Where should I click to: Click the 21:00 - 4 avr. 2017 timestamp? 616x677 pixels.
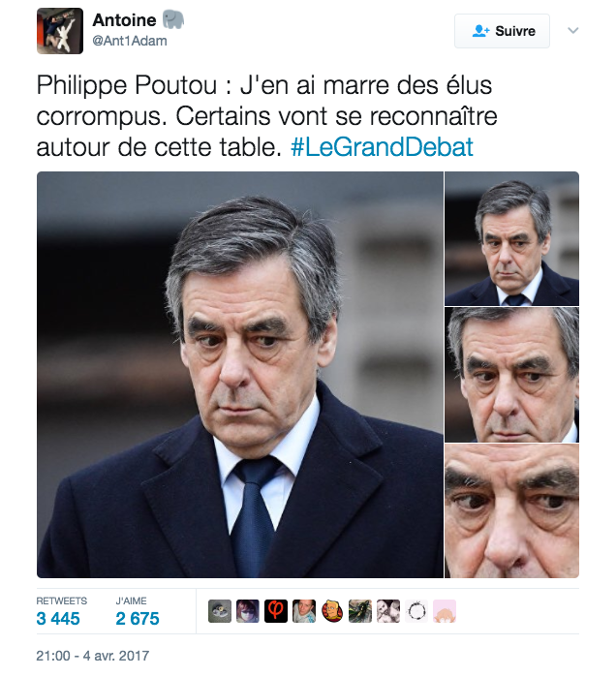[93, 656]
